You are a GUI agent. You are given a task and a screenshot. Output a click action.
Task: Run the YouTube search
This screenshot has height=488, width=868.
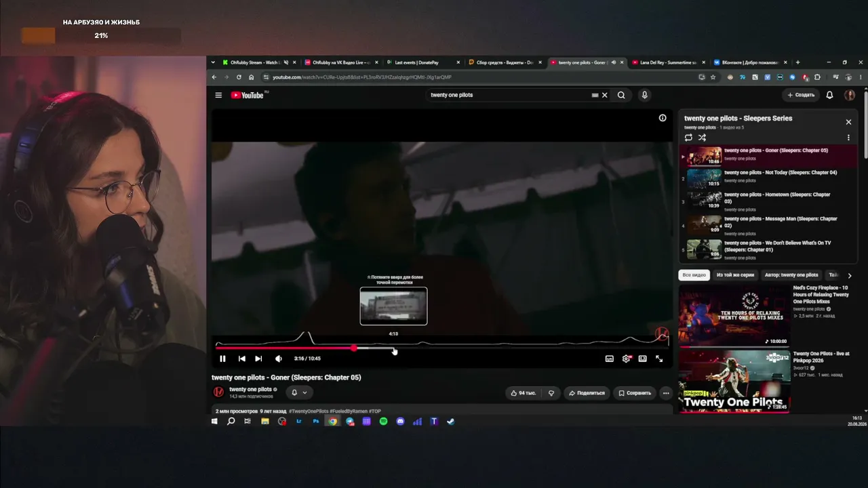click(x=621, y=95)
